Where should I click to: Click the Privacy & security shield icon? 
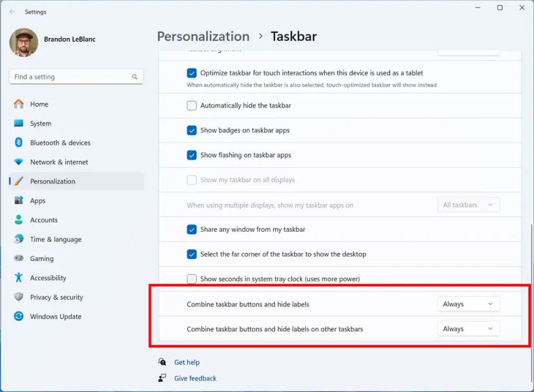point(19,297)
